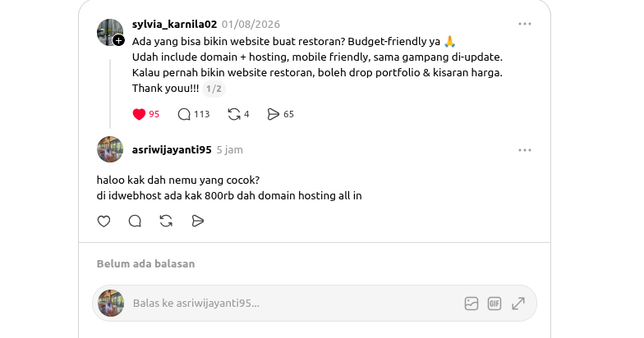Focus the 'Balas ke asriwijayanti95' reply field
The image size is (644, 338).
coord(296,304)
